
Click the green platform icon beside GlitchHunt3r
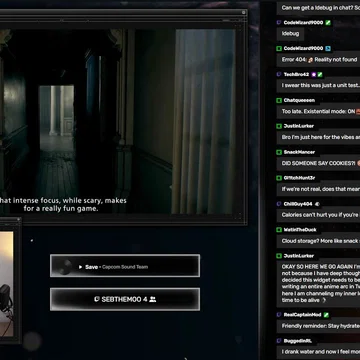(279, 178)
